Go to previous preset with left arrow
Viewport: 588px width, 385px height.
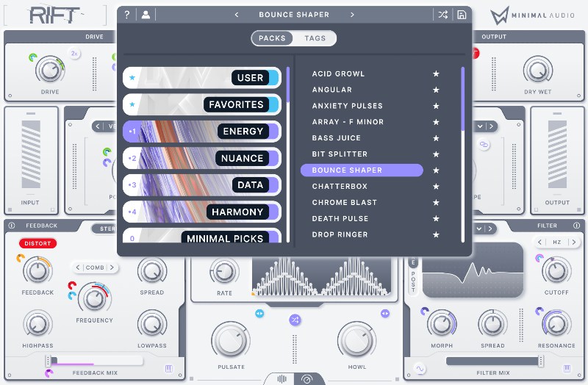point(237,15)
